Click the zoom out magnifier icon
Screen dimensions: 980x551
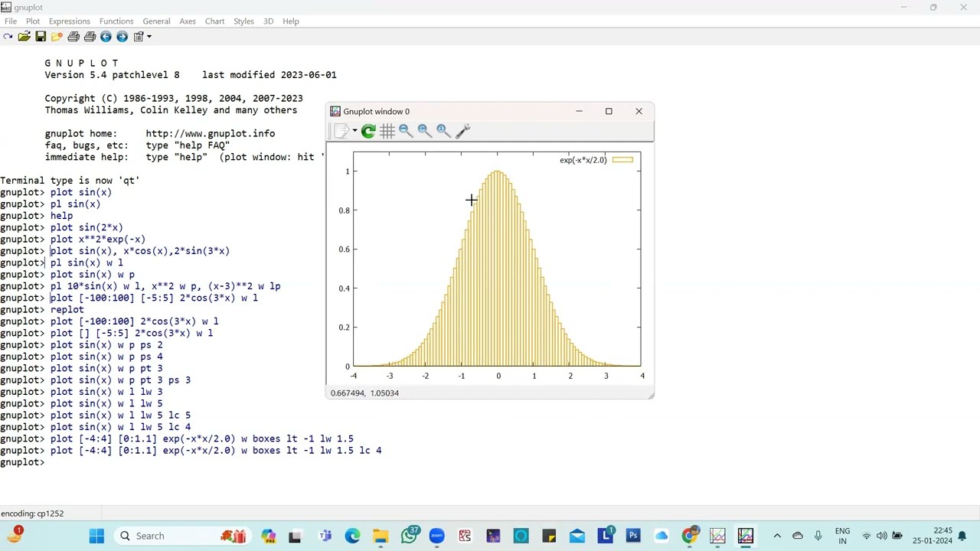[x=406, y=132]
